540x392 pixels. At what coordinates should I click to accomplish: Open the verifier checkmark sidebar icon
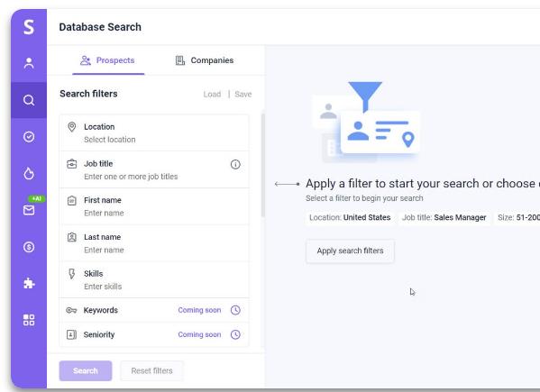(29, 137)
